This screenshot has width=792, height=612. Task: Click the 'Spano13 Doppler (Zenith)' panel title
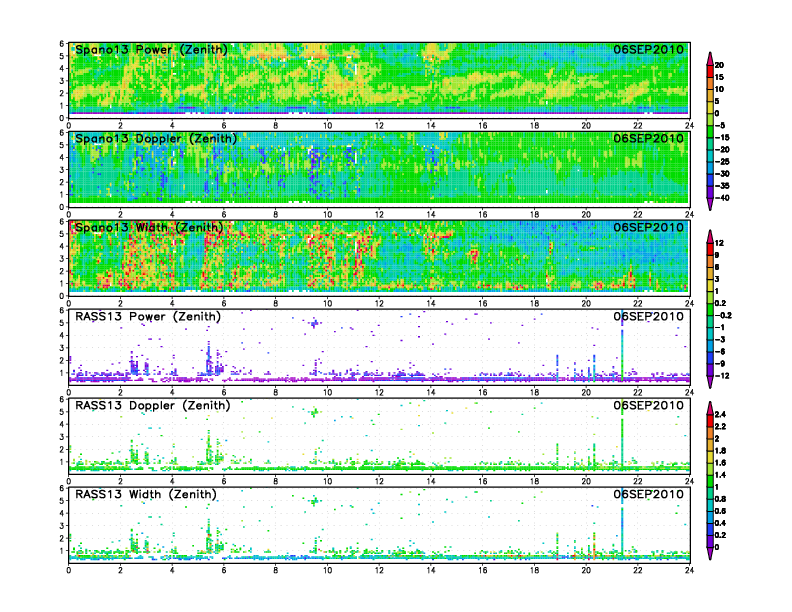click(x=156, y=139)
